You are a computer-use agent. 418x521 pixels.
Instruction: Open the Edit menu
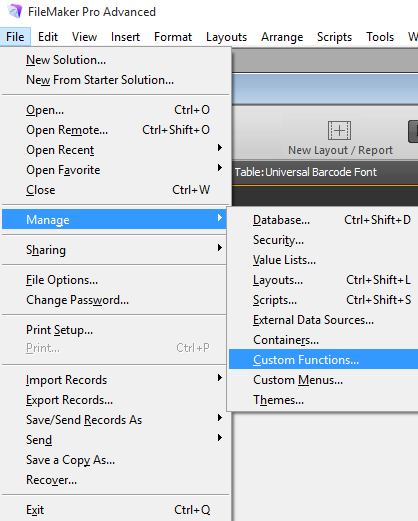click(x=48, y=37)
